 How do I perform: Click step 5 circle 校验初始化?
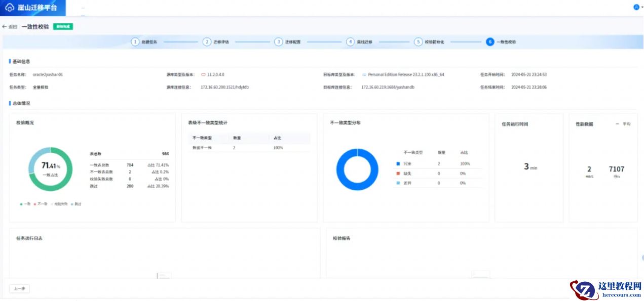click(x=418, y=42)
